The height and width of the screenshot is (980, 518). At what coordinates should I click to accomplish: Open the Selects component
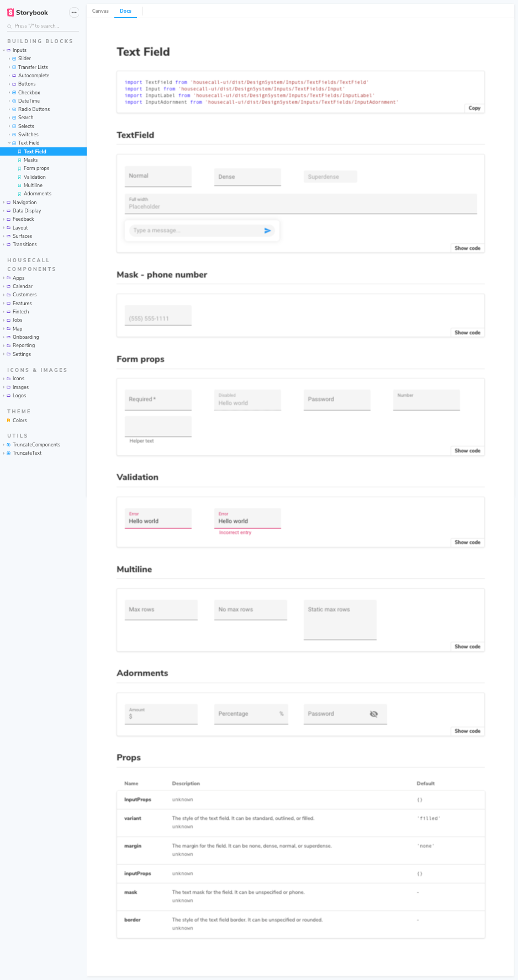[26, 126]
